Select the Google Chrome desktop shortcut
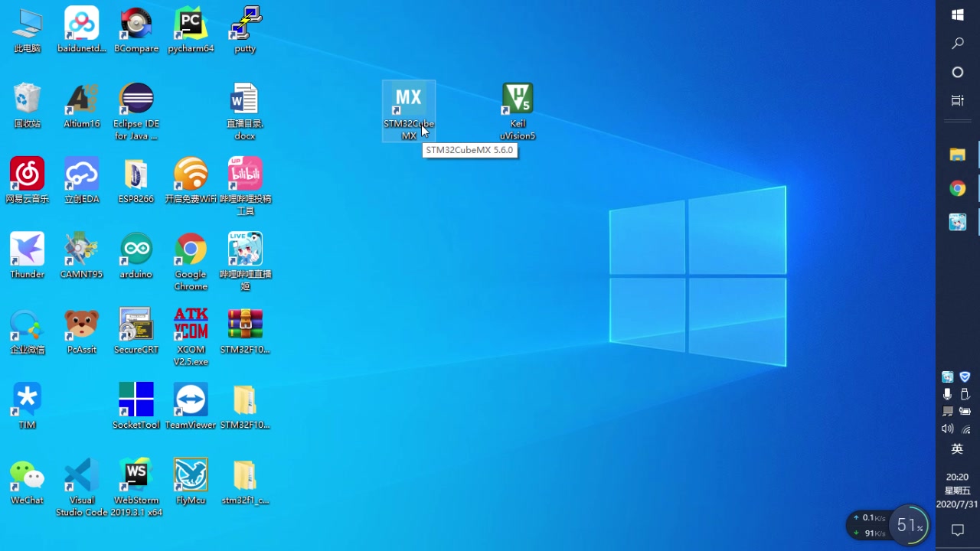 click(191, 262)
